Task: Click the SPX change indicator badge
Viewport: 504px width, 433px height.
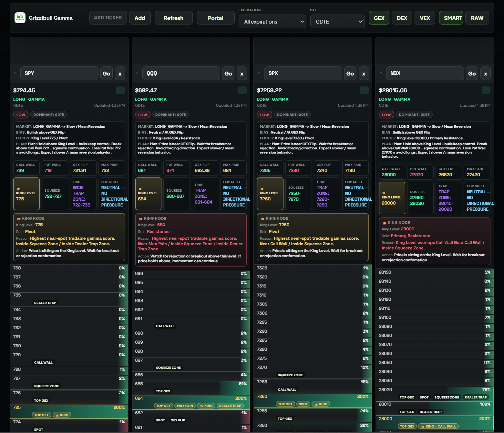Action: [x=364, y=90]
